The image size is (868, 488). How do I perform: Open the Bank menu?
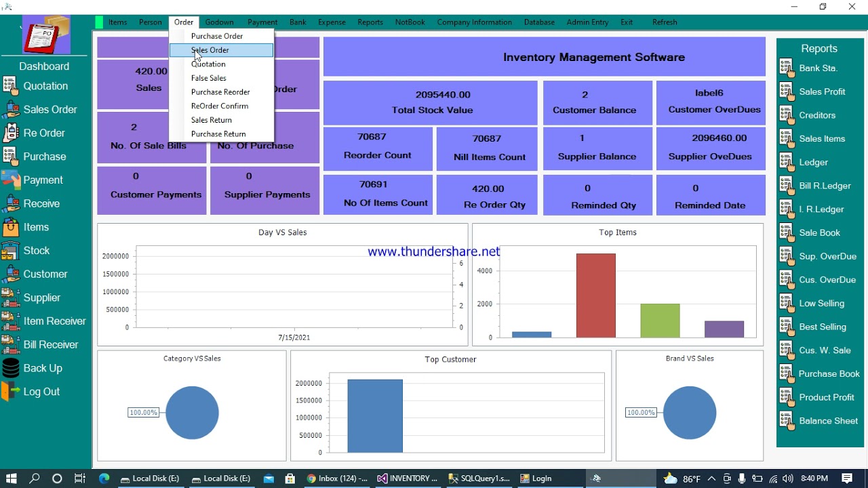click(298, 22)
